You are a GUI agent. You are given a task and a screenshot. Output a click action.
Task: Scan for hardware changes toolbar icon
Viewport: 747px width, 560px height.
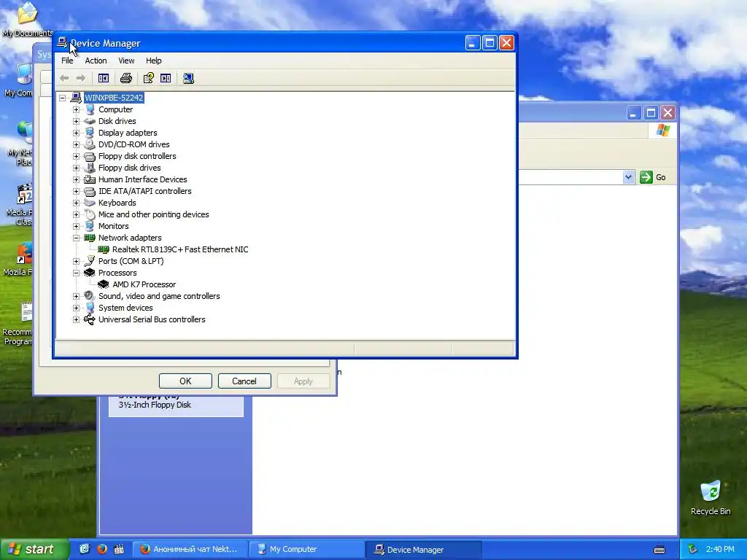click(x=188, y=78)
